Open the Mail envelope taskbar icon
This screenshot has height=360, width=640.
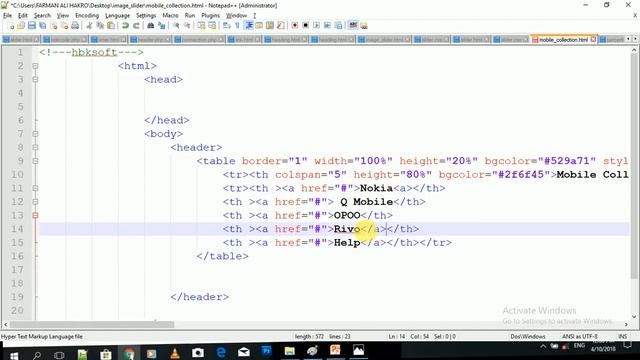coord(244,352)
